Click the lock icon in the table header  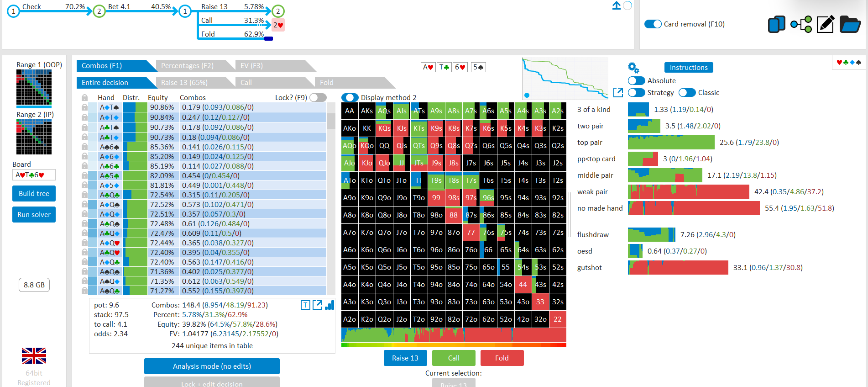(x=84, y=98)
